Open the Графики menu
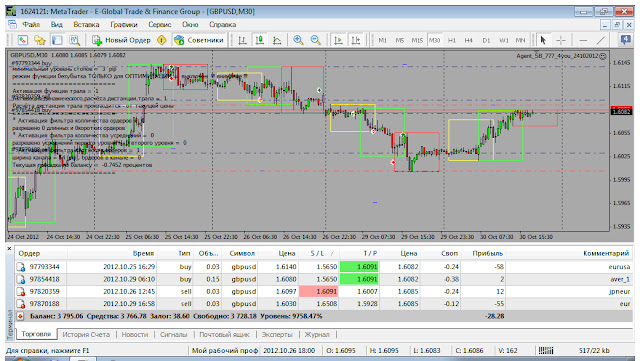The height and width of the screenshot is (361, 640). click(x=124, y=25)
